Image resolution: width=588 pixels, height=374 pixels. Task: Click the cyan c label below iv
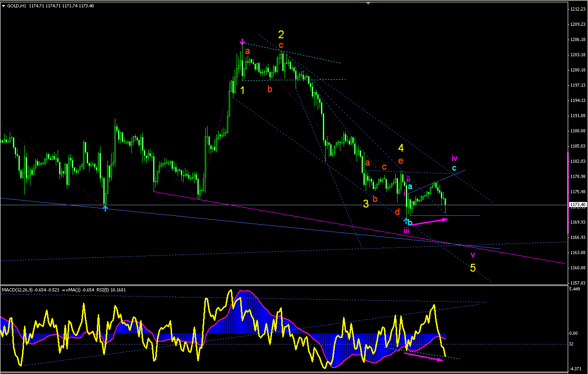point(454,168)
